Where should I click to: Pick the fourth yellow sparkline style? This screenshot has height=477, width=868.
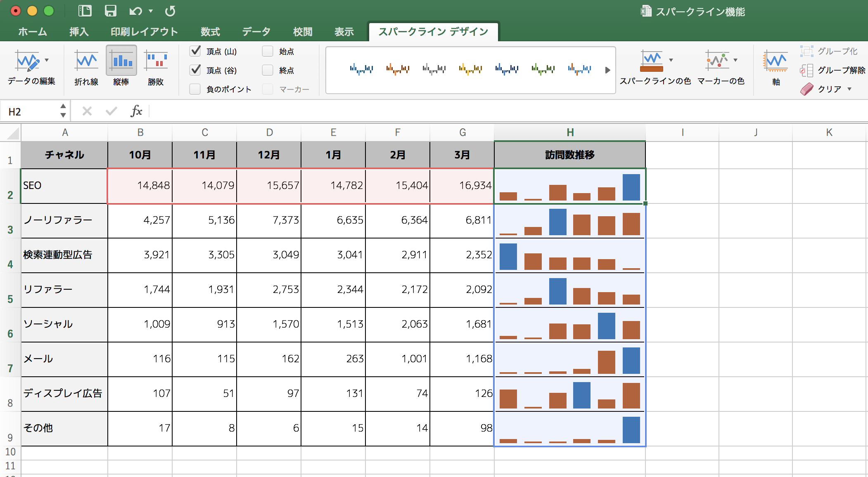[470, 69]
